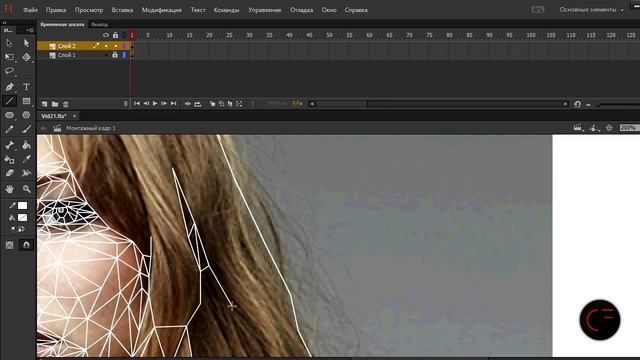The height and width of the screenshot is (360, 640).
Task: Select the 3D Rotation tool
Action: pyautogui.click(x=26, y=57)
